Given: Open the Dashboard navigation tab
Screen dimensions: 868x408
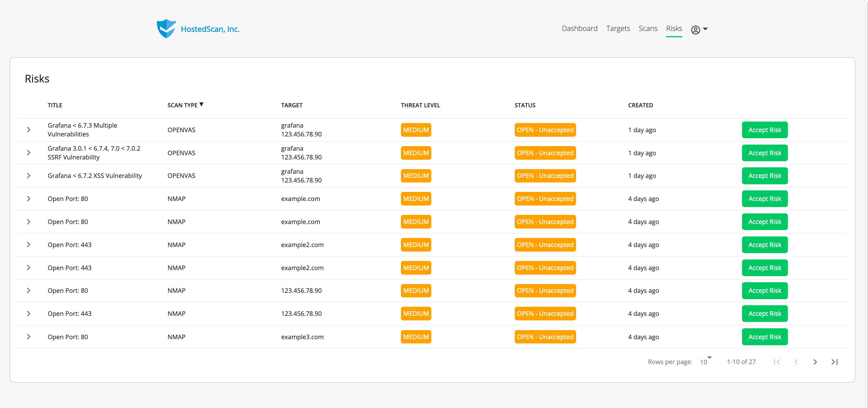Looking at the screenshot, I should 579,28.
